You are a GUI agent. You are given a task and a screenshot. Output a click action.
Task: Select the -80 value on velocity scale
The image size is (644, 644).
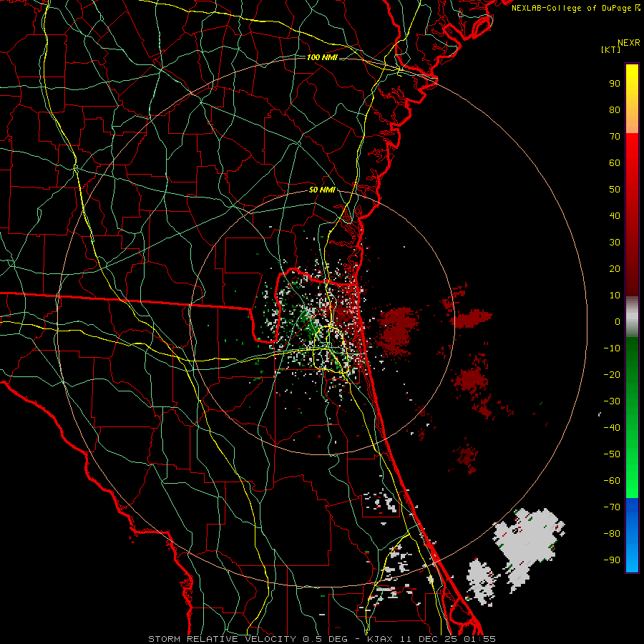click(x=612, y=534)
